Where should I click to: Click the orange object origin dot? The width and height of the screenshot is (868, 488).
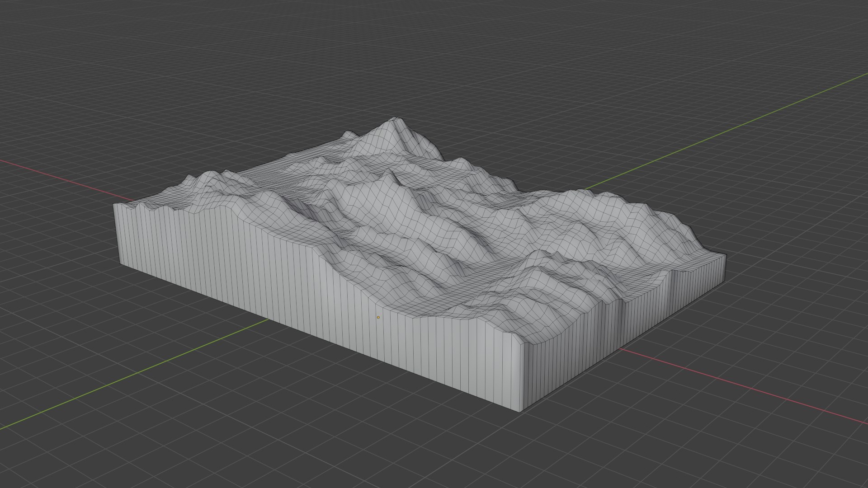click(x=378, y=317)
